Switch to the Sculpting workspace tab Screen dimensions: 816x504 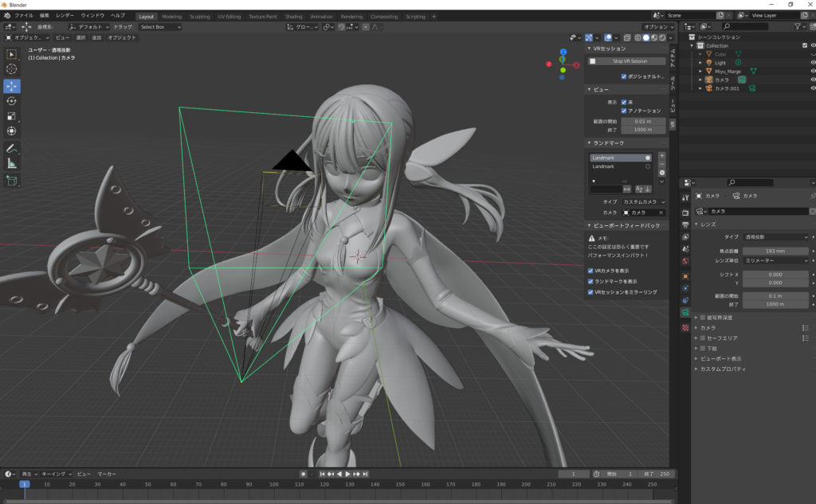click(199, 16)
